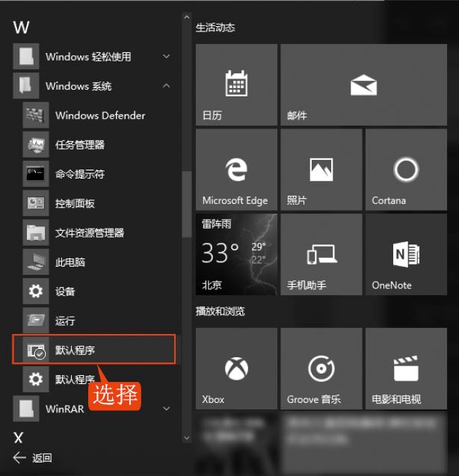
Task: Click the Windows 轻松使用 folder icon
Action: pos(26,57)
